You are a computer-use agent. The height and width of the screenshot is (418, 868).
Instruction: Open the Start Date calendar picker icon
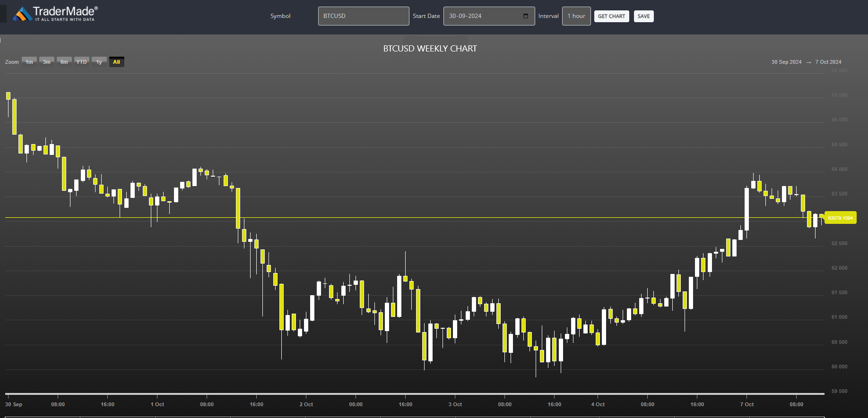click(526, 16)
